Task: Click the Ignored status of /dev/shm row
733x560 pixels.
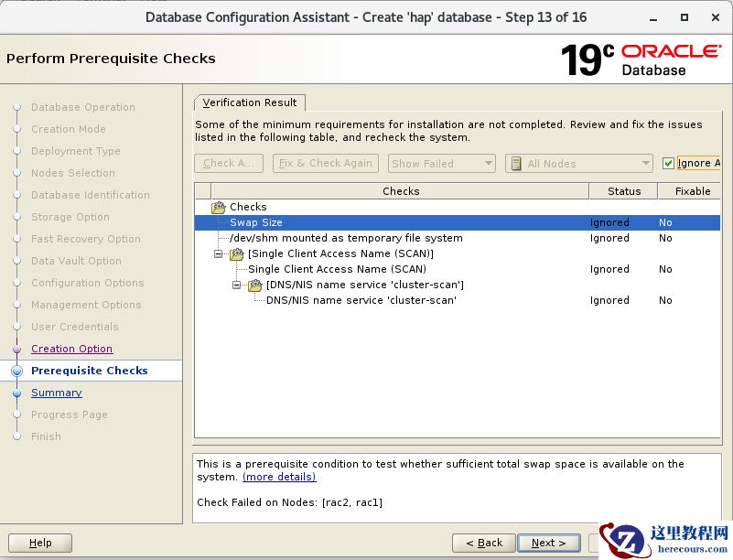Action: point(609,238)
